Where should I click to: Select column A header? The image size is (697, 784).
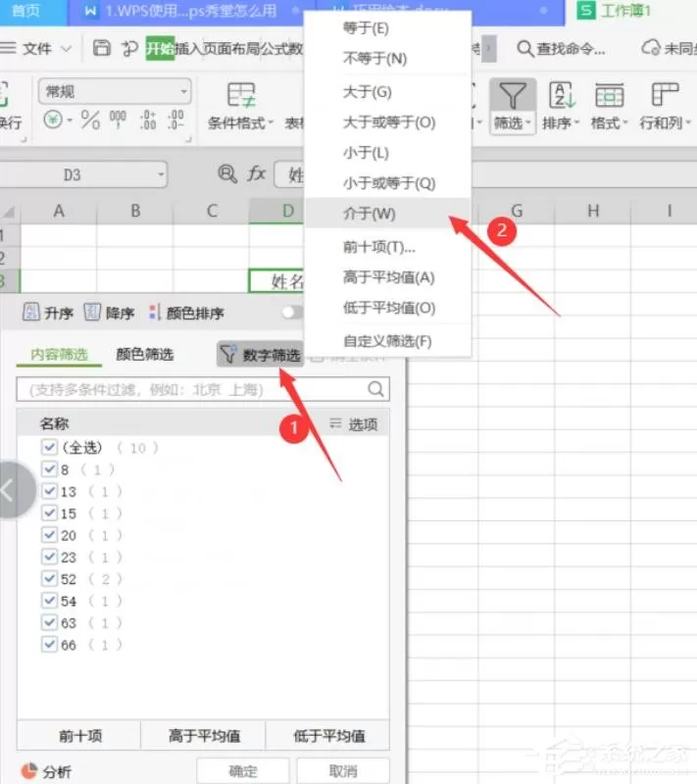pos(59,211)
